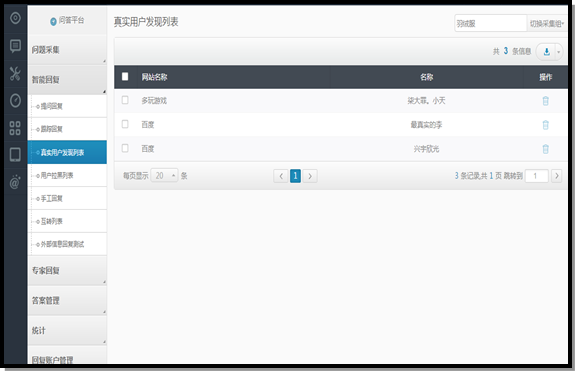Click the 网站名称 column header

(x=154, y=77)
